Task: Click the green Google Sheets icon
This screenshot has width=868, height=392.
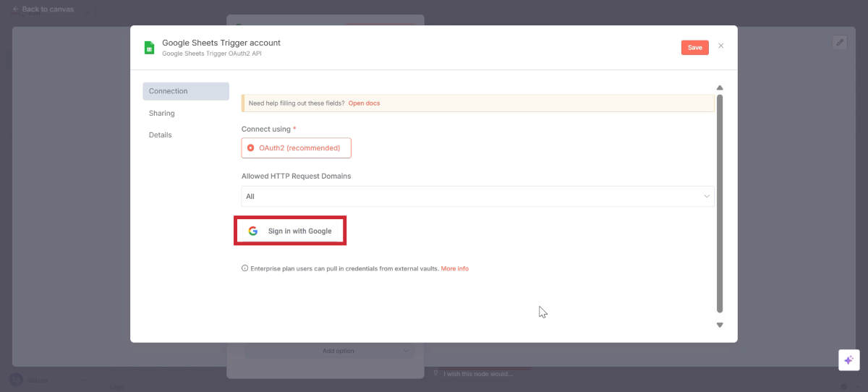Action: pyautogui.click(x=149, y=48)
